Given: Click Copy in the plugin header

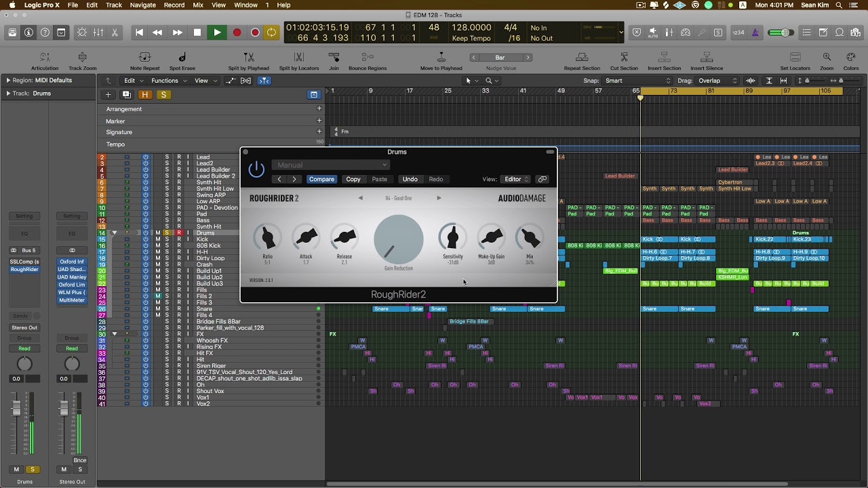Looking at the screenshot, I should click(353, 179).
